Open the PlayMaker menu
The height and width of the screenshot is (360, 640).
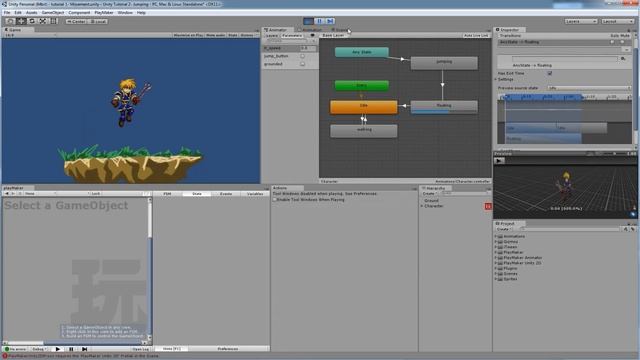click(x=104, y=13)
